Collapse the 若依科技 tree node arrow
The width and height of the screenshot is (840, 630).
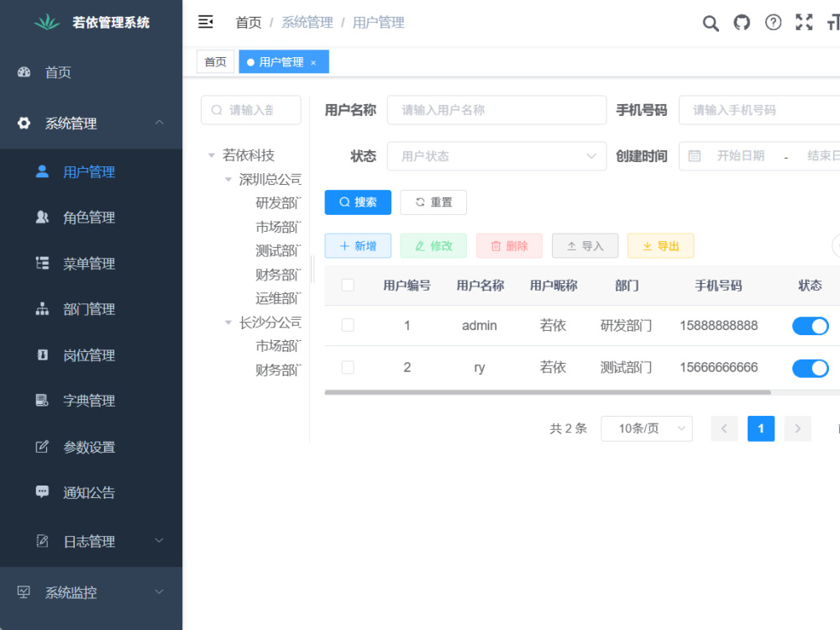[212, 155]
